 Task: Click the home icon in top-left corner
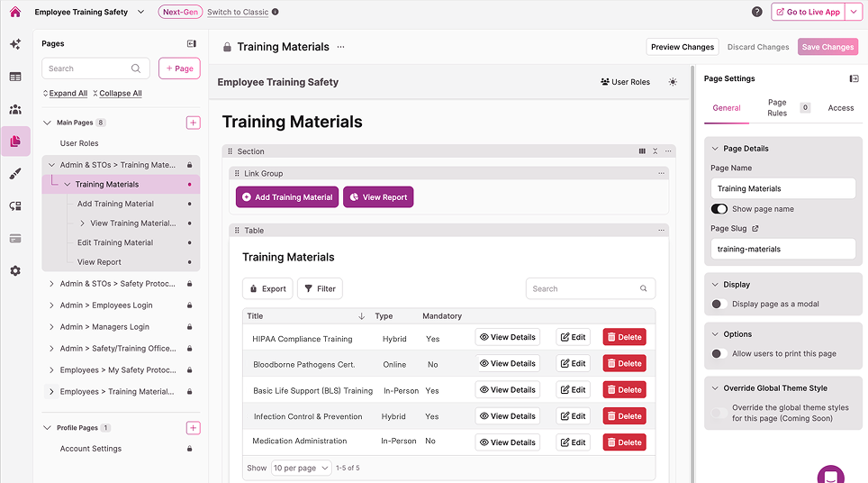coord(14,12)
